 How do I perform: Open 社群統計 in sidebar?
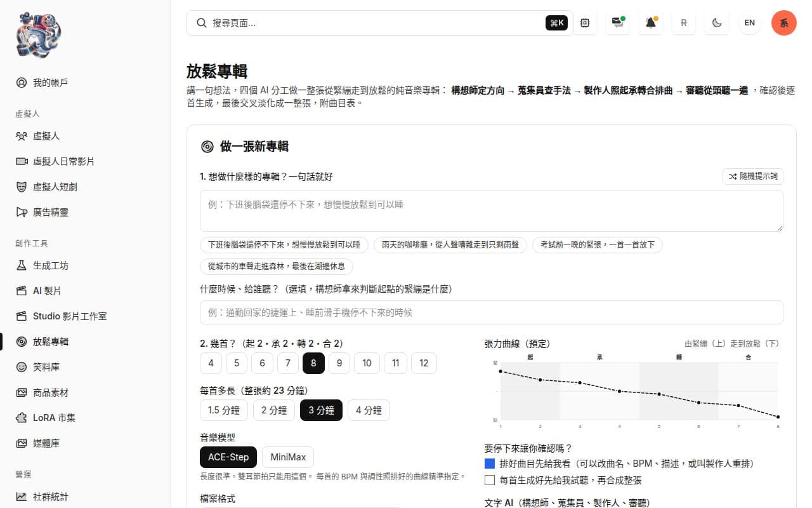coord(85,497)
